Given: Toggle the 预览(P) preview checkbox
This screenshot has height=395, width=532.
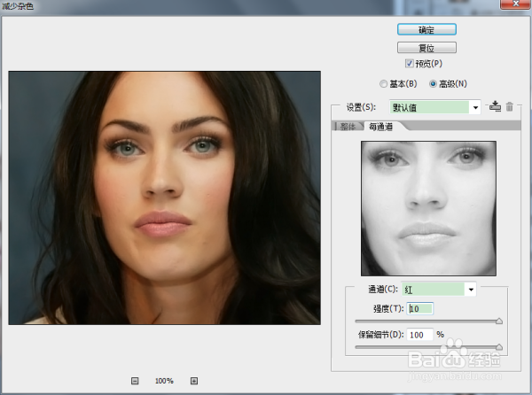Looking at the screenshot, I should [x=409, y=64].
